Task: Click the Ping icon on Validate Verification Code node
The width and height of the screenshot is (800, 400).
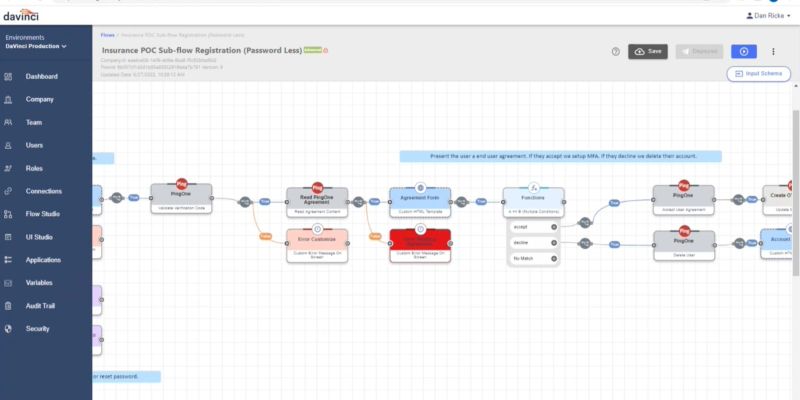Action: 182,184
